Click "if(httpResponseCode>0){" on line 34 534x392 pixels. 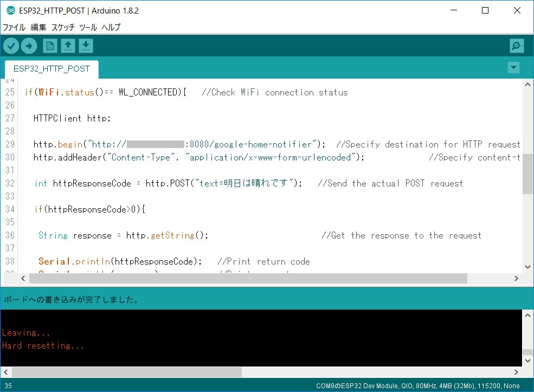click(x=90, y=209)
